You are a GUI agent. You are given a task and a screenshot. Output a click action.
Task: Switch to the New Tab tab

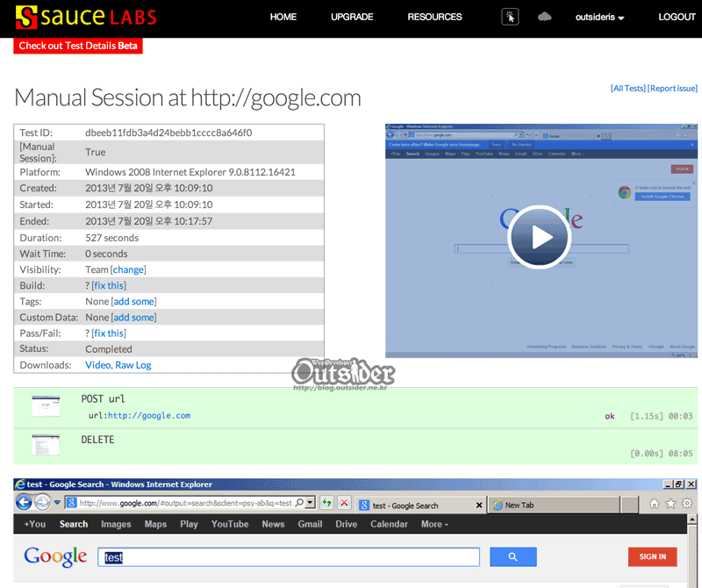pos(554,506)
